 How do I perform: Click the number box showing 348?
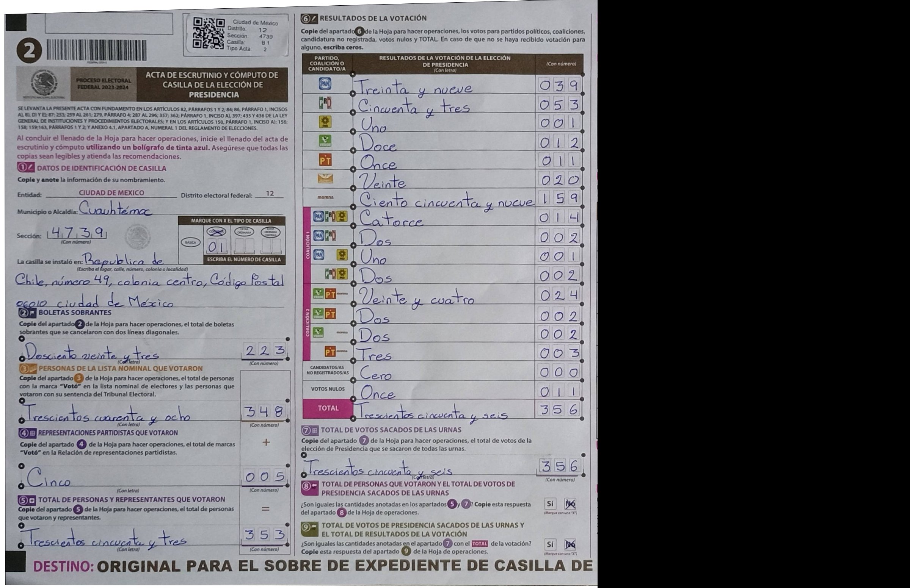click(x=264, y=412)
